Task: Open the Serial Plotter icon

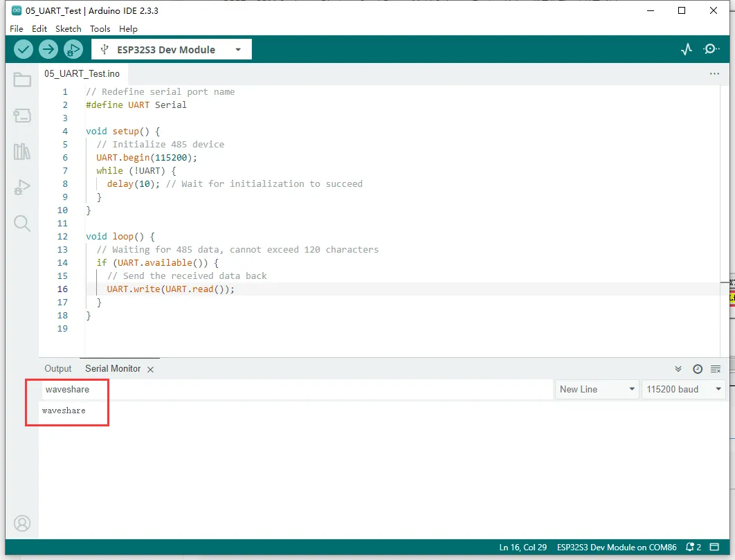Action: [686, 49]
